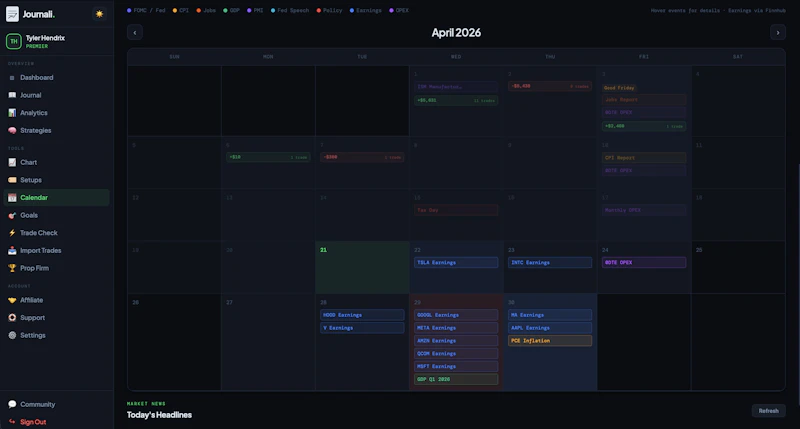
Task: Open the PCE Inflation event
Action: [549, 341]
